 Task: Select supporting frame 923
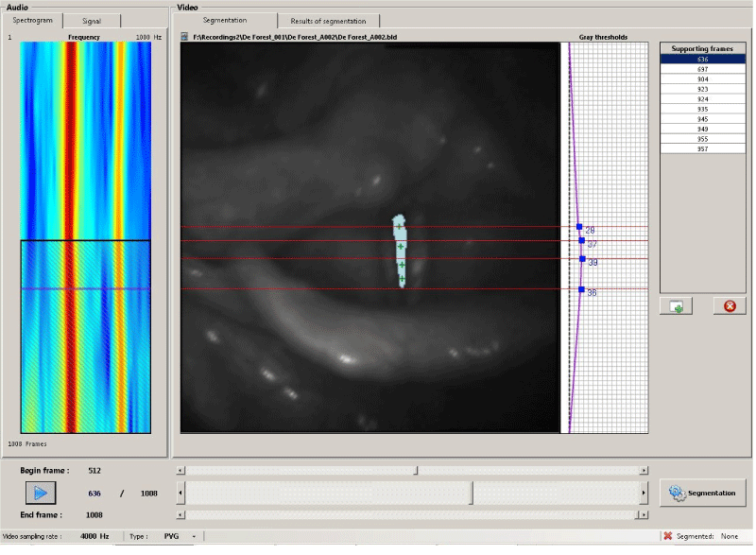702,89
